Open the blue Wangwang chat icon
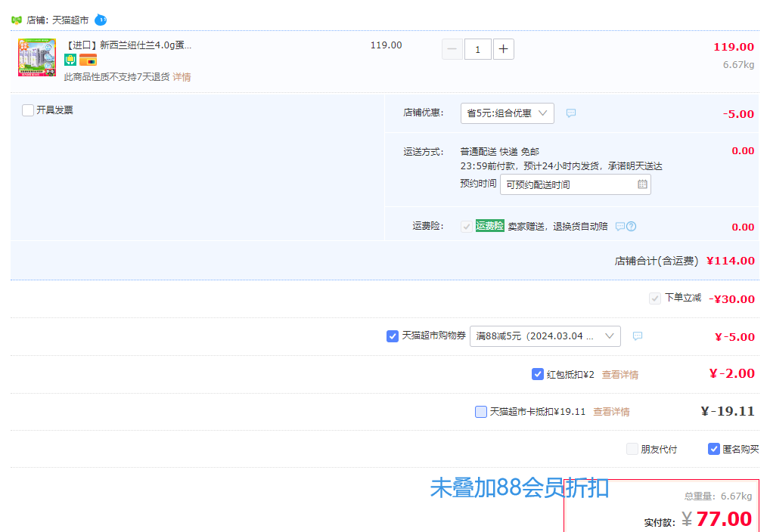The width and height of the screenshot is (770, 532). coord(100,20)
